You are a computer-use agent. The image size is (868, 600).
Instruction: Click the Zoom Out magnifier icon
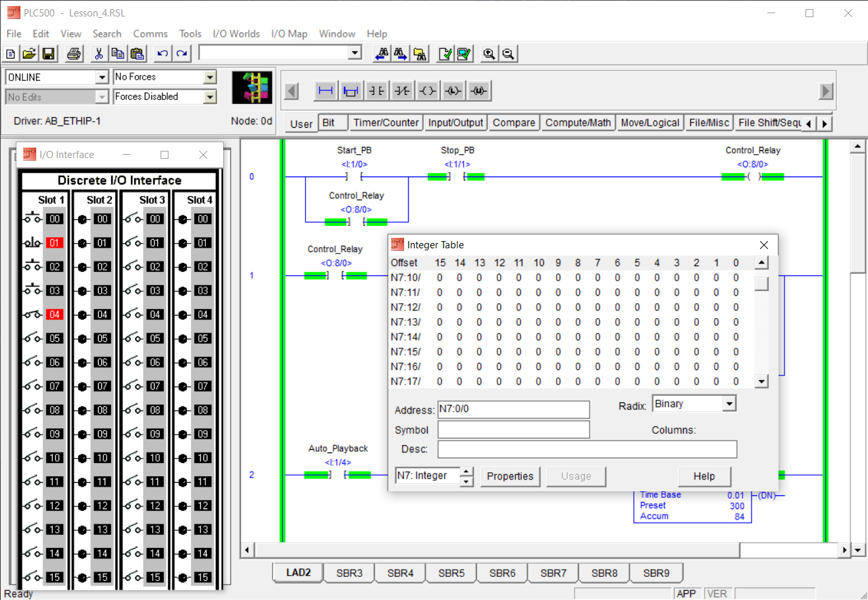[x=508, y=54]
